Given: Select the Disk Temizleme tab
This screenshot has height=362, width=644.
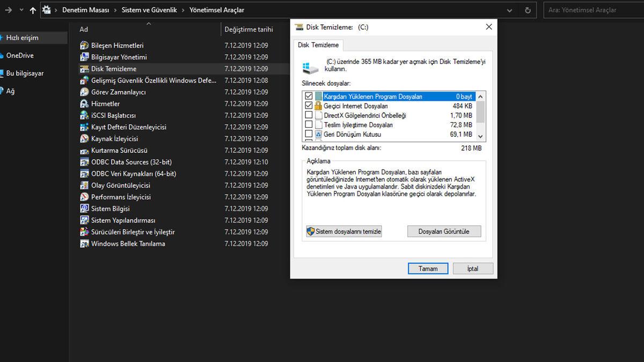Looking at the screenshot, I should pos(318,45).
